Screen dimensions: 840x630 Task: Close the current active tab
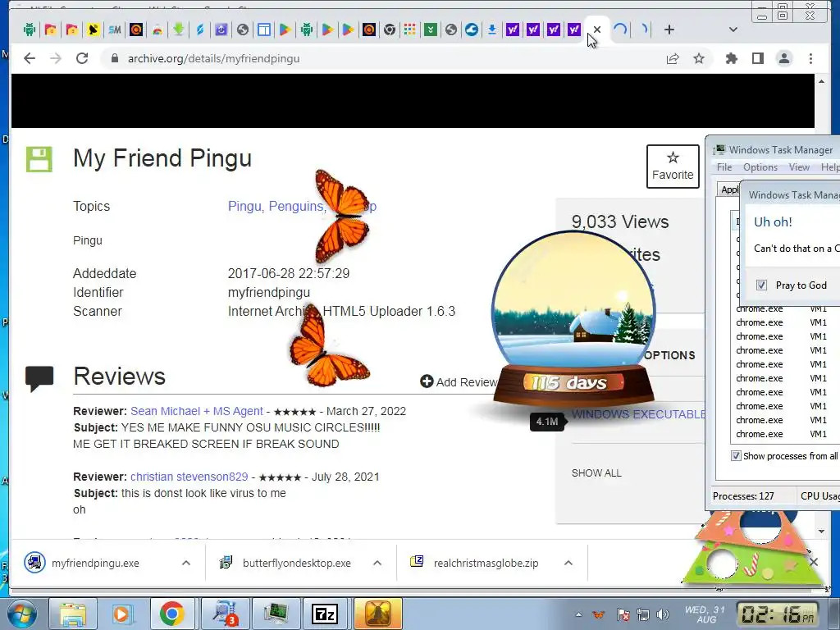(x=597, y=30)
